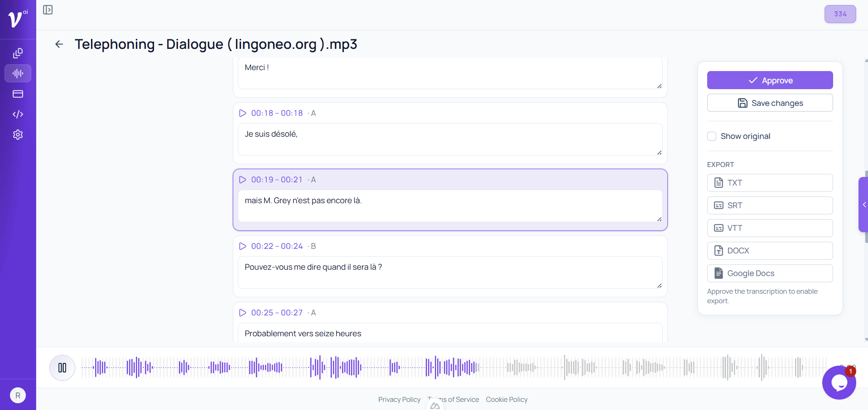
Task: Grab resize handle of 'Merci !' textarea
Action: coord(659,86)
